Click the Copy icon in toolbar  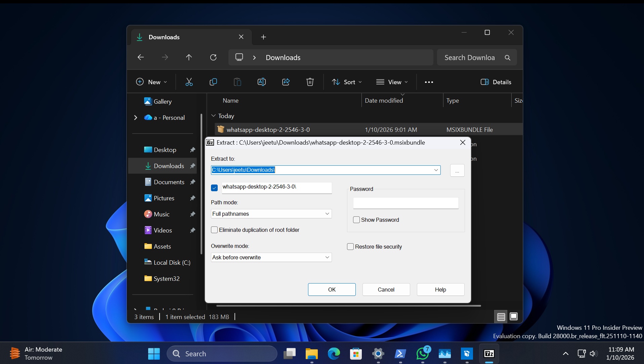pos(213,82)
